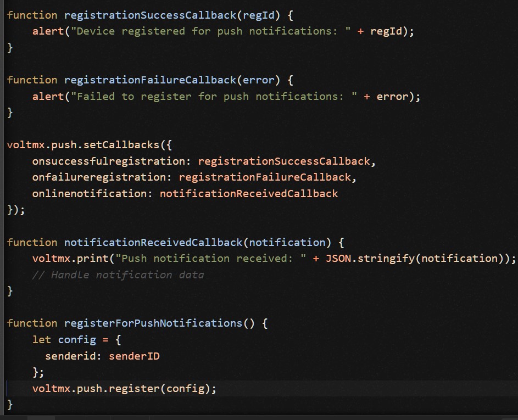Click the registrationFailureCallback value in setCallbacks

[265, 177]
